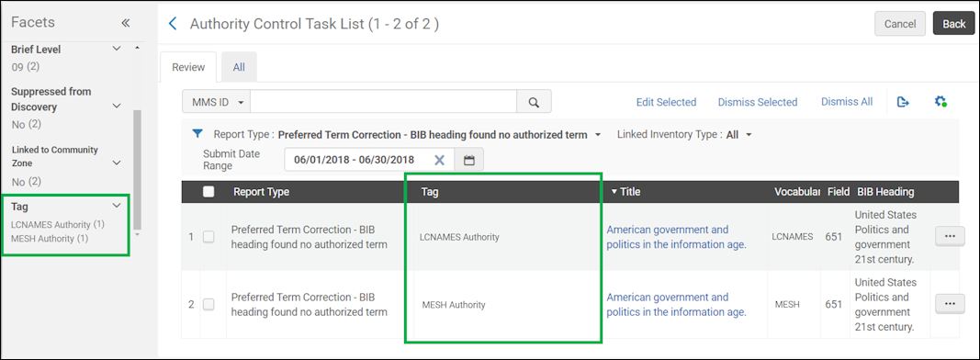Clear the submit date range with X
This screenshot has width=980, height=360.
coord(439,160)
